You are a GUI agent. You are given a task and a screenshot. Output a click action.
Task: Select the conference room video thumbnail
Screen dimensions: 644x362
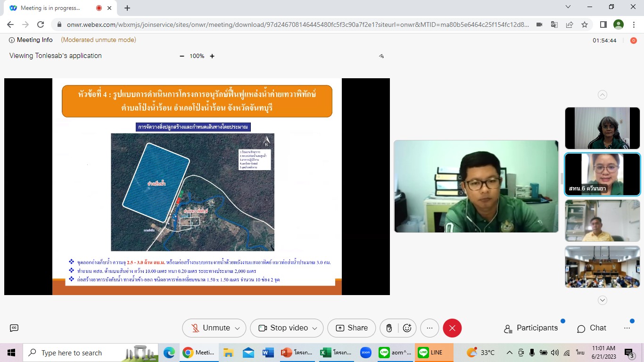coord(603,267)
